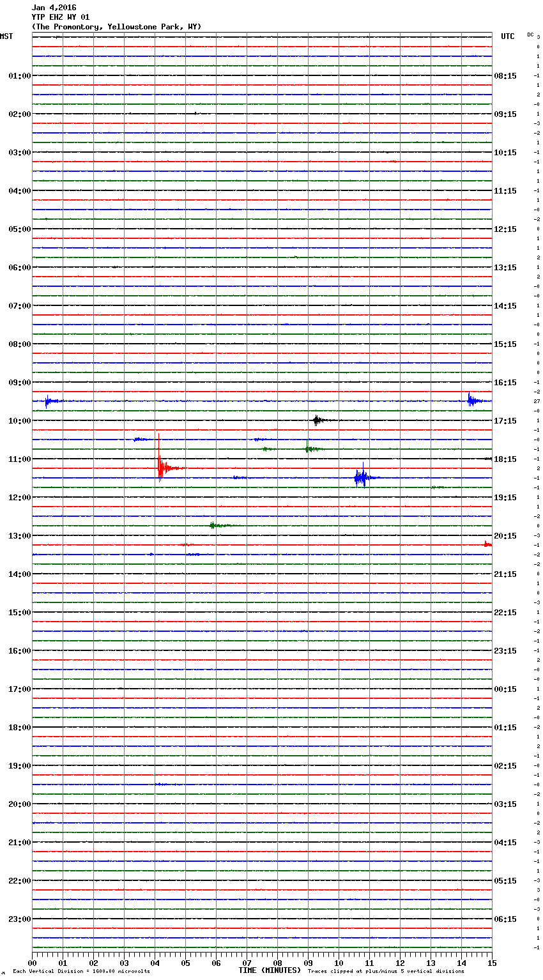543x980 pixels.
Task: Click the vertical division microvolts note
Action: click(81, 972)
